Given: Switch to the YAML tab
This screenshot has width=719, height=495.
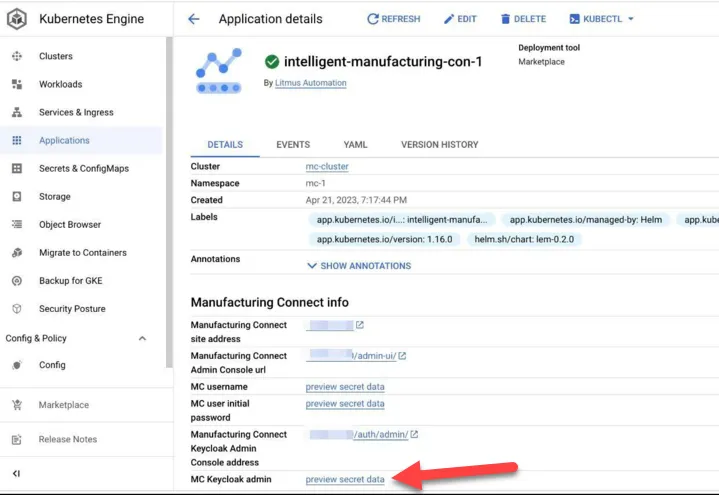Looking at the screenshot, I should click(355, 145).
